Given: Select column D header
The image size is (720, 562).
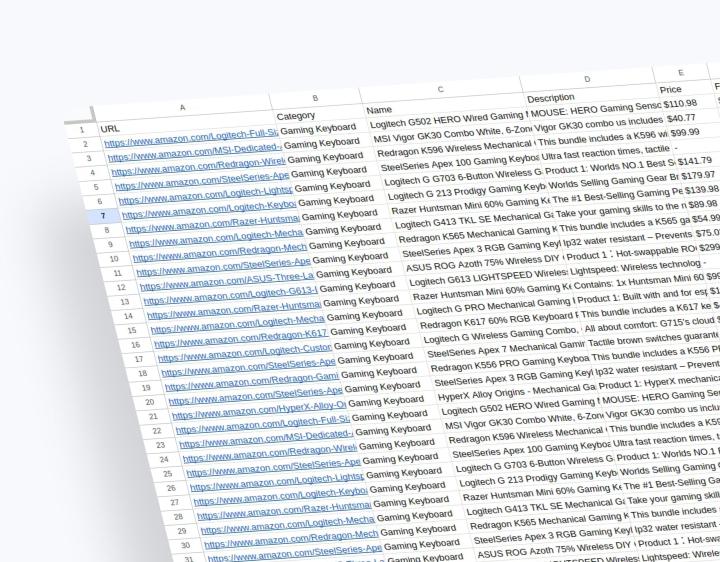Looking at the screenshot, I should 587,79.
